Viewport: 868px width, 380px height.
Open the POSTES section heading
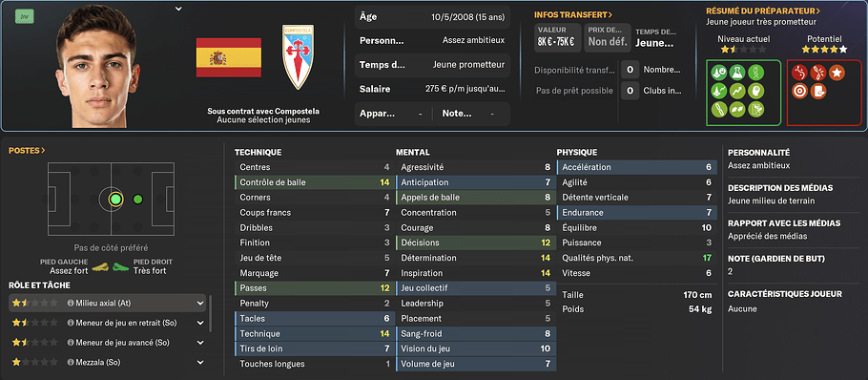27,150
